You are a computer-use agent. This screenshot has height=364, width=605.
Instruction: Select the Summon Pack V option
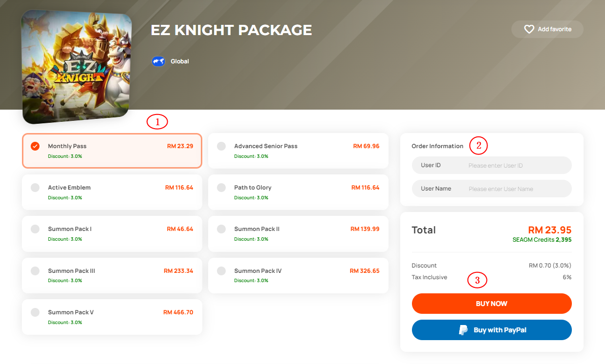point(112,317)
